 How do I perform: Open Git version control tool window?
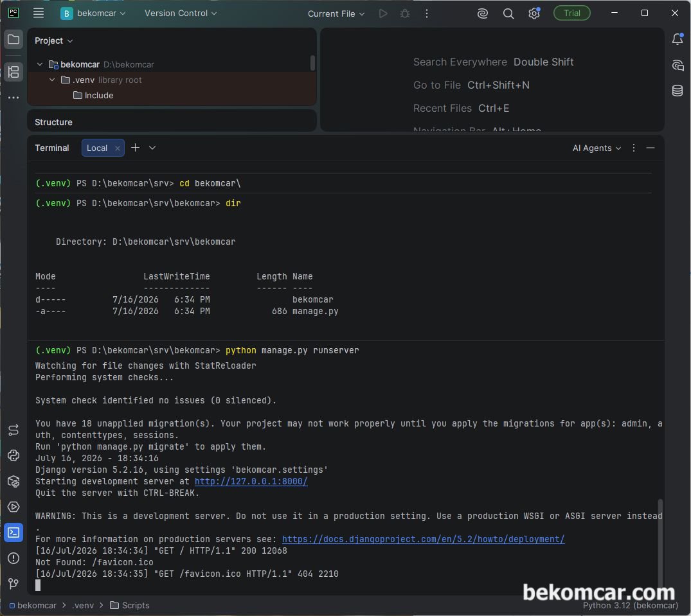(13, 584)
